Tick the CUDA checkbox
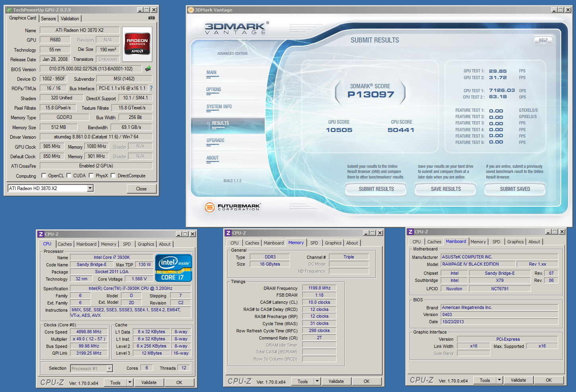The image size is (576, 392). [69, 176]
